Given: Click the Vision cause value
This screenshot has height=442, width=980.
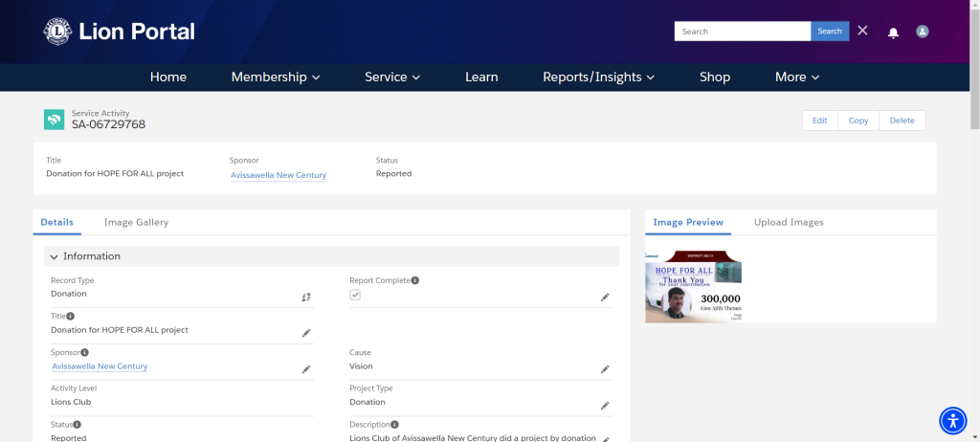Looking at the screenshot, I should click(361, 366).
